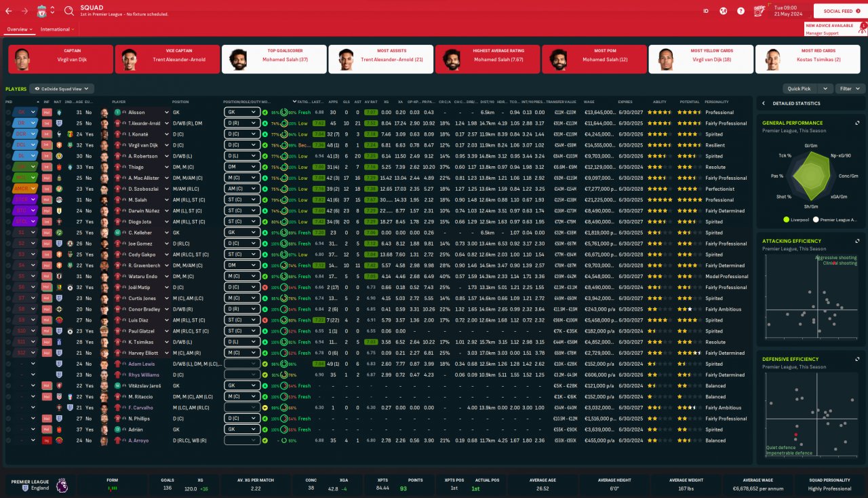Open help with the question mark icon

[741, 11]
